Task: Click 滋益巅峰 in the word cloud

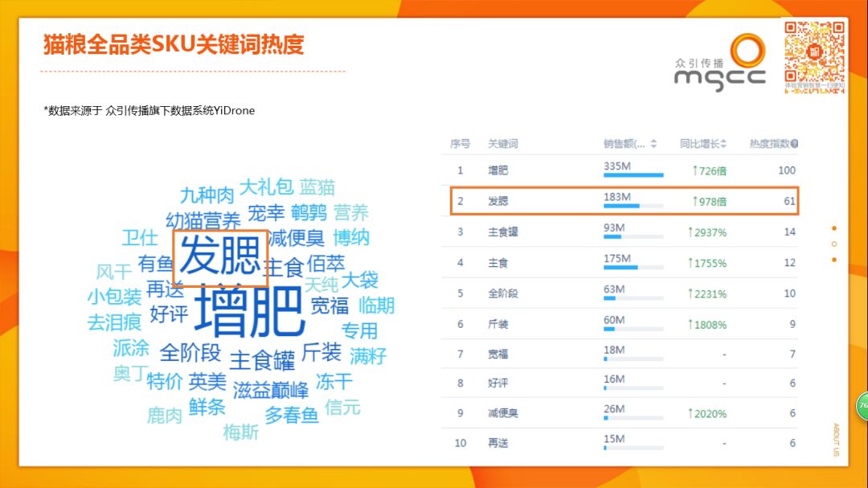Action: pyautogui.click(x=271, y=390)
